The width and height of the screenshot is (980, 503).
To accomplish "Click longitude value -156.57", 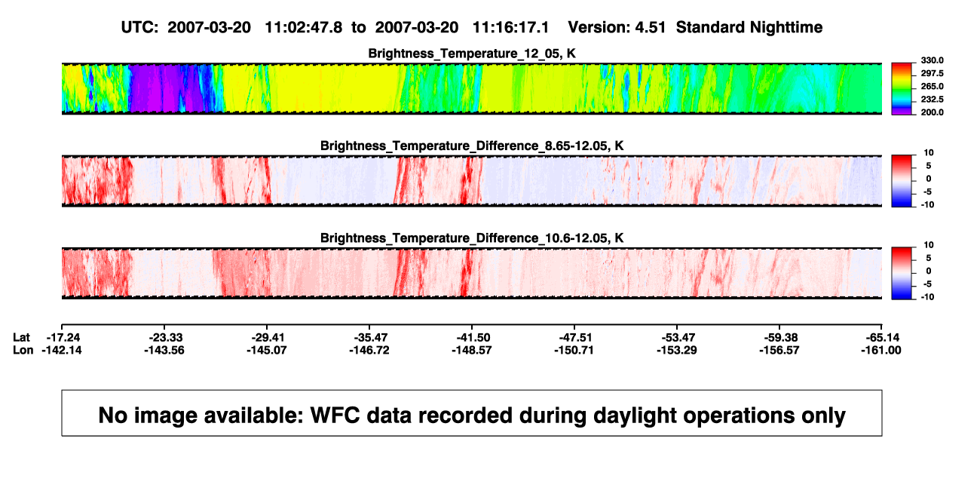I will (779, 350).
